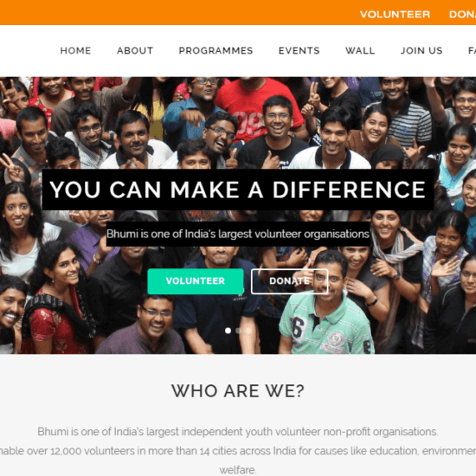Click VOLUNTEER in the orange top bar
This screenshot has width=476, height=476.
pyautogui.click(x=395, y=14)
